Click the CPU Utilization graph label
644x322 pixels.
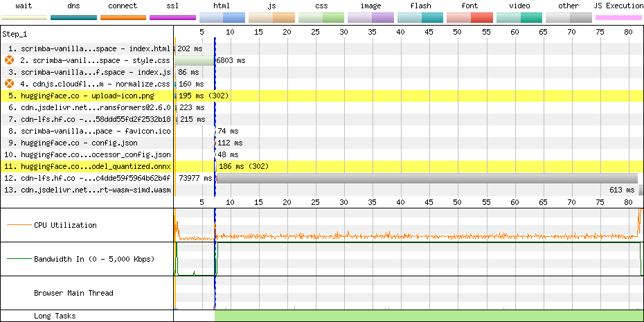click(x=65, y=225)
